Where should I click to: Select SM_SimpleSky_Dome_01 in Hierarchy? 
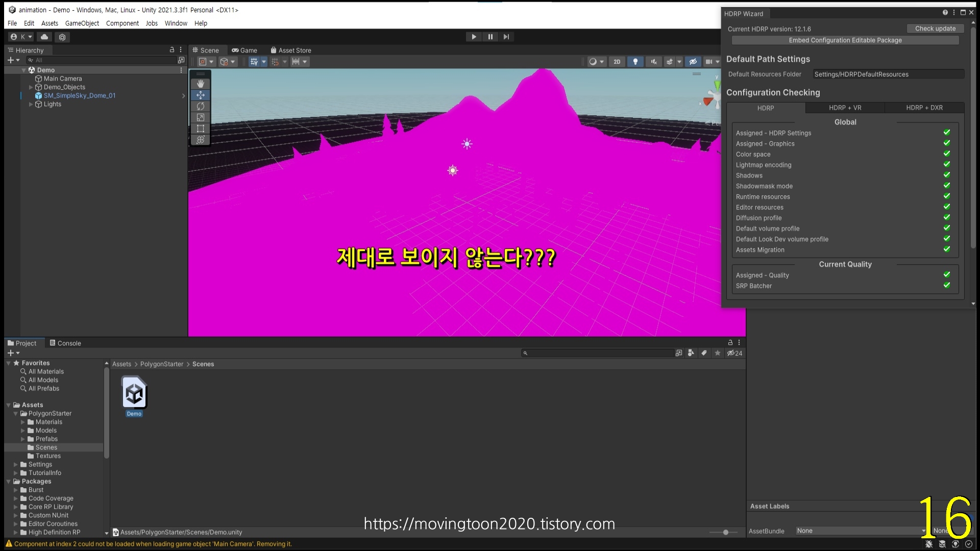point(79,95)
